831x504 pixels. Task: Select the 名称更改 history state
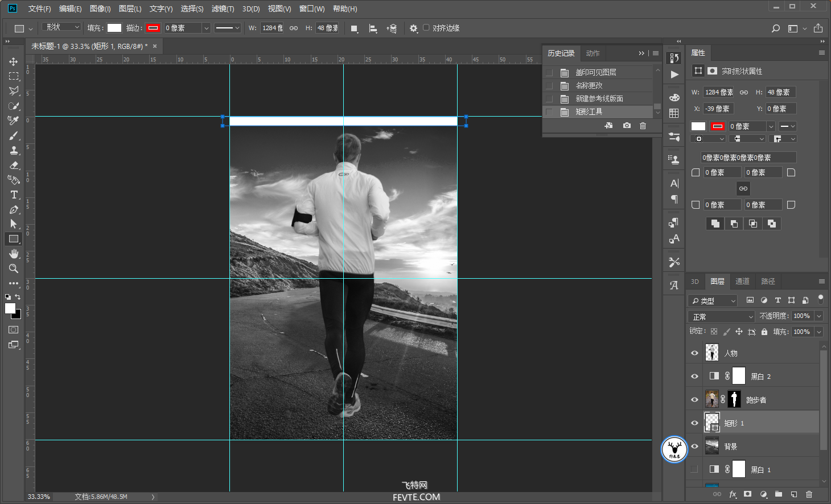click(589, 85)
